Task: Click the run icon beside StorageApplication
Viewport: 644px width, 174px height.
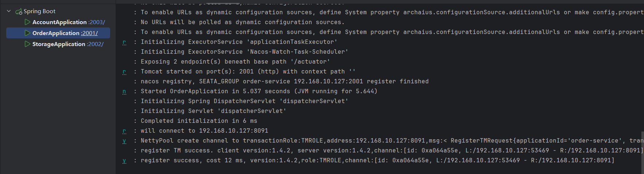Action: [x=27, y=44]
